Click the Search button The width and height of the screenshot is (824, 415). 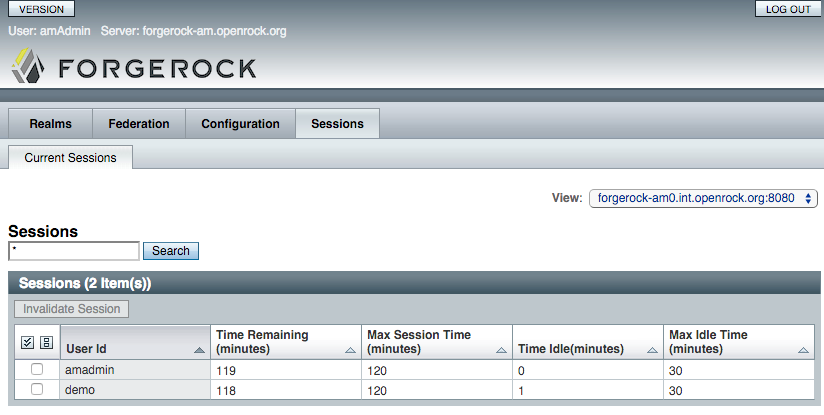click(171, 251)
